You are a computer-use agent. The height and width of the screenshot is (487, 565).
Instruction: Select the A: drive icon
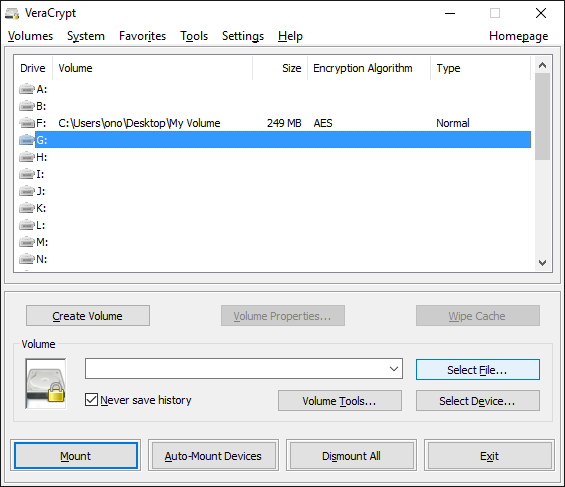point(27,89)
